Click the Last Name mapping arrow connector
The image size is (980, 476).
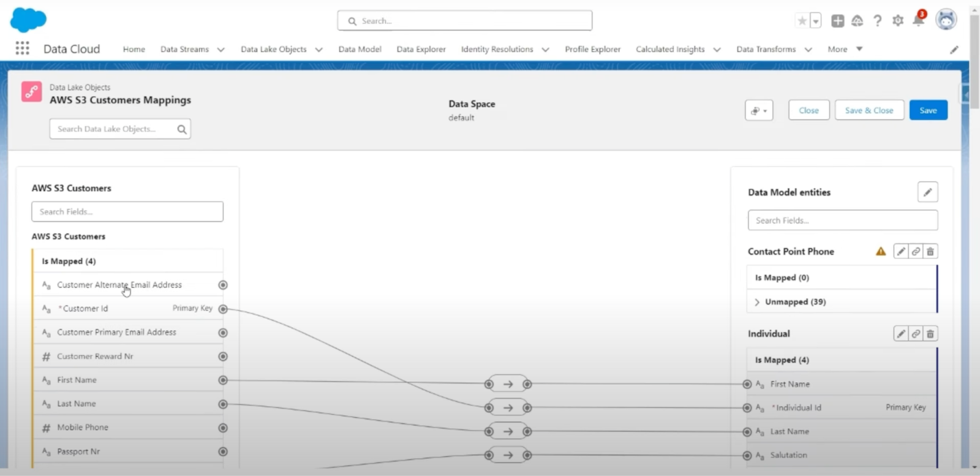click(x=508, y=431)
